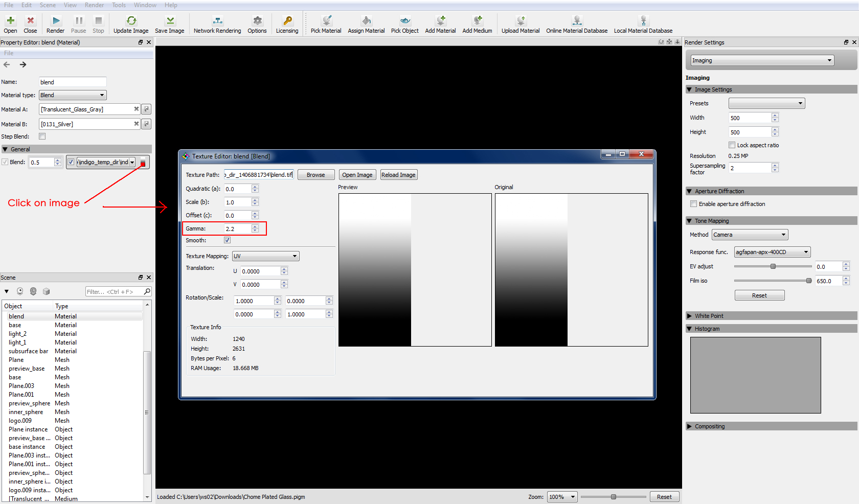Select the subsurface bar material in Scene list
Viewport: 859px width, 504px height.
pyautogui.click(x=28, y=351)
